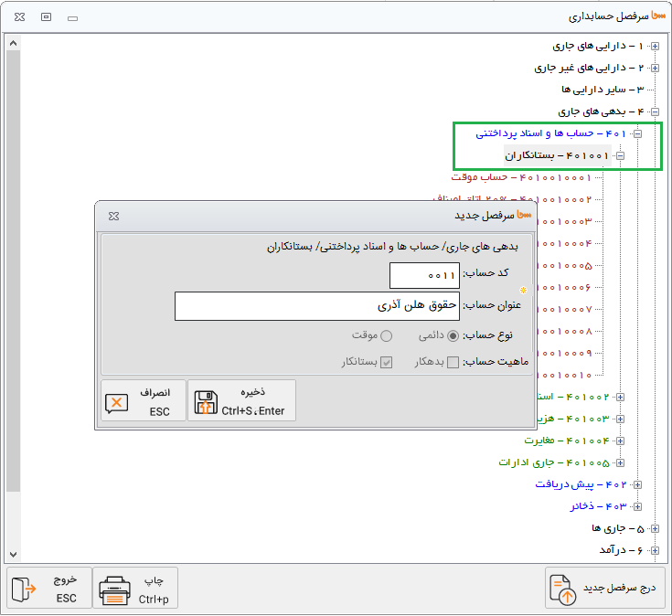Expand node ۴۰۱۰۰۵ جاری ادارات

pyautogui.click(x=620, y=463)
